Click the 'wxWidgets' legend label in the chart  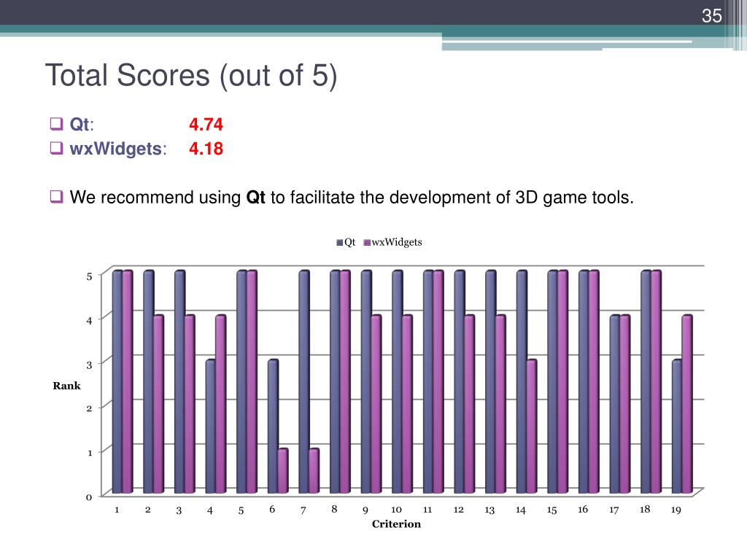tap(396, 242)
